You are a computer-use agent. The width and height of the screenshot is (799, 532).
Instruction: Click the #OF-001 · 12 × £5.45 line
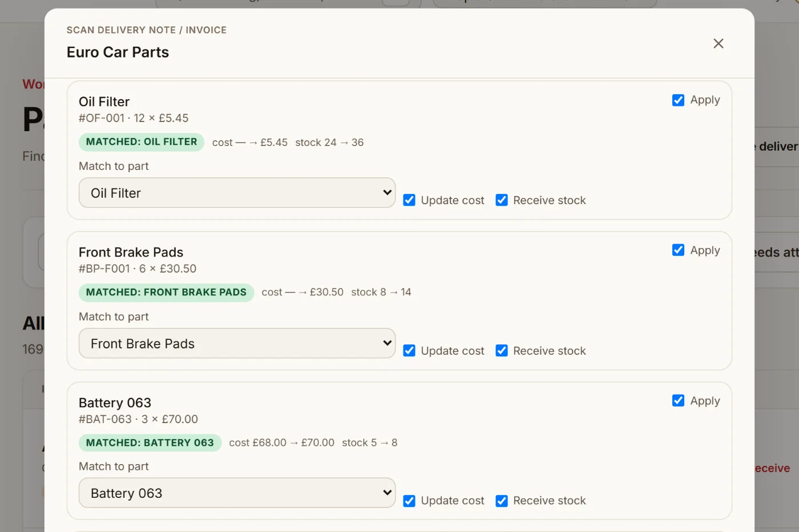(134, 118)
